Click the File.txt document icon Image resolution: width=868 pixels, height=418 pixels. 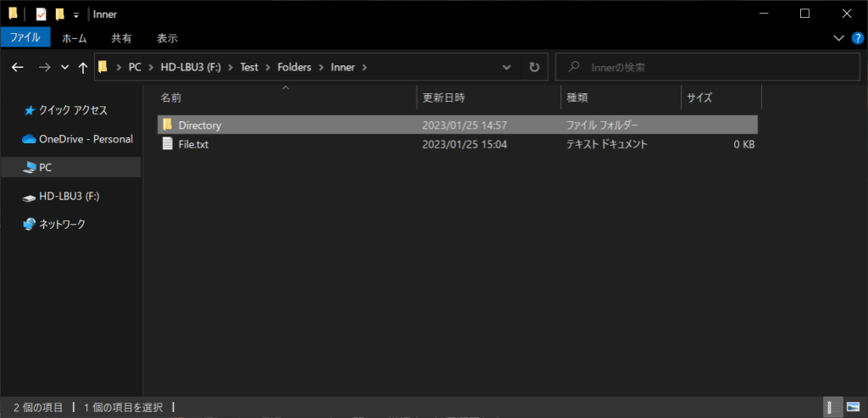(167, 144)
